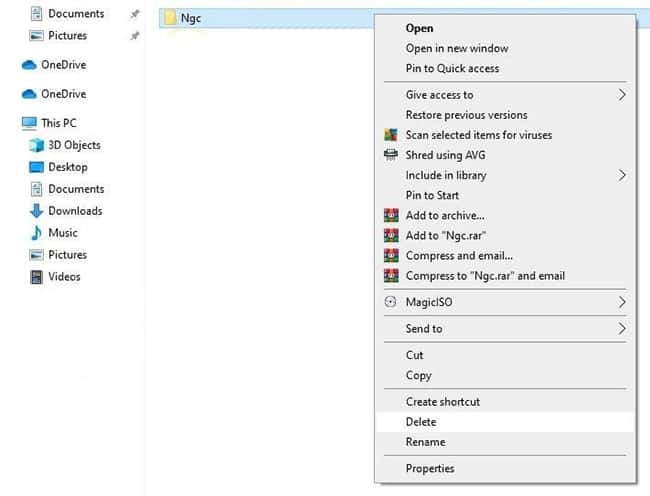The width and height of the screenshot is (650, 496).
Task: Expand the Send to submenu arrow
Action: point(622,329)
